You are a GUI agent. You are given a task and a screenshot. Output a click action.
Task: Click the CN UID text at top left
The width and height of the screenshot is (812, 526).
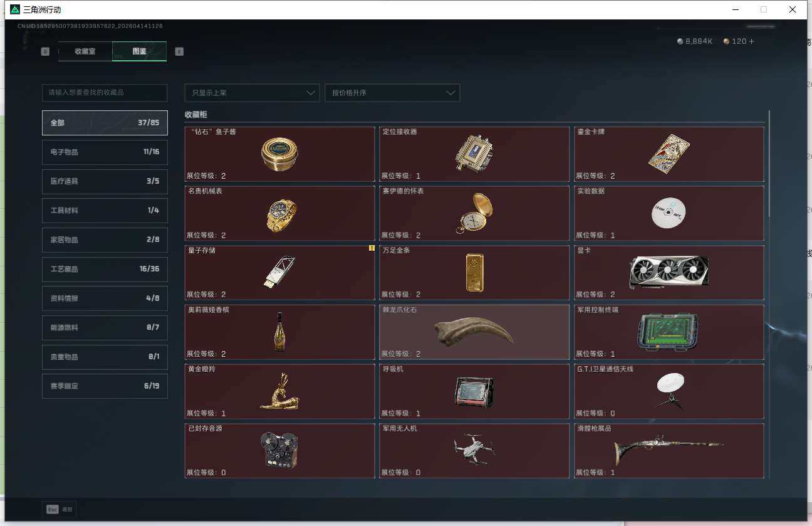tap(90, 26)
